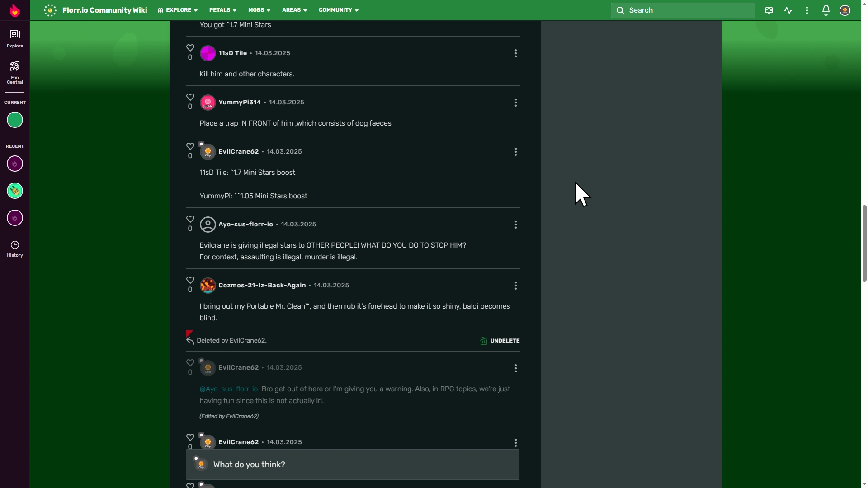Like the 11sD Tile comment
Viewport: 868px width, 488px height.
190,48
